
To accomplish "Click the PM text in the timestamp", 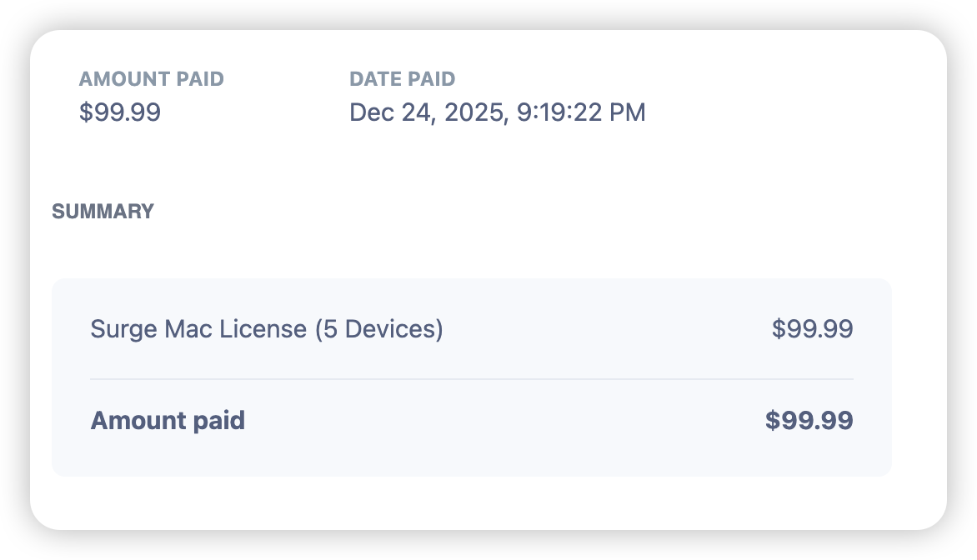I will tap(628, 112).
